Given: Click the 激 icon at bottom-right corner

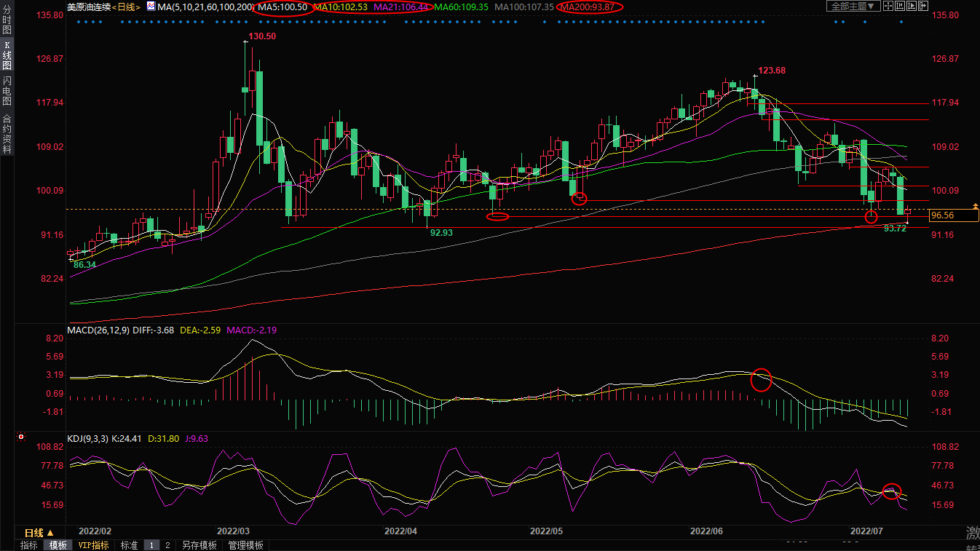Looking at the screenshot, I should (972, 532).
